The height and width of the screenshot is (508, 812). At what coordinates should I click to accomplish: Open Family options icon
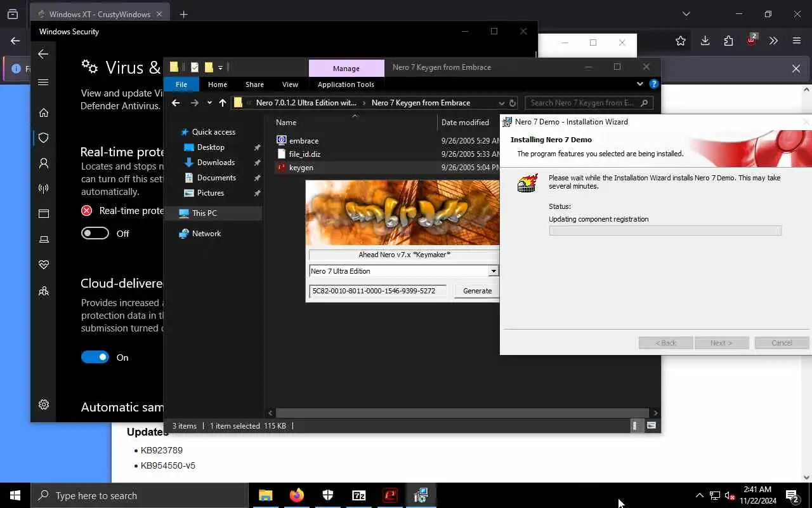point(44,291)
